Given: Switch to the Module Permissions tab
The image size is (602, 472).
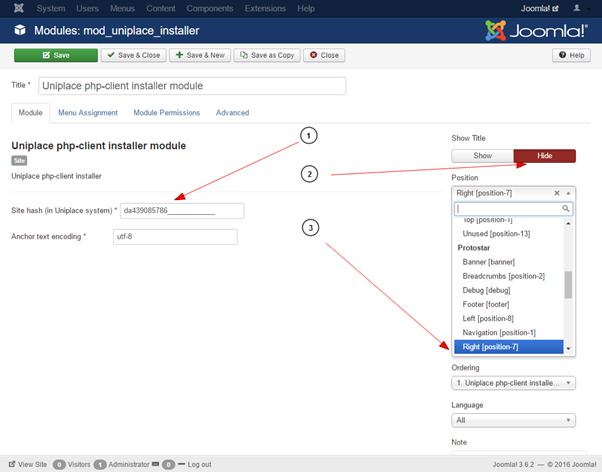Looking at the screenshot, I should pyautogui.click(x=167, y=113).
